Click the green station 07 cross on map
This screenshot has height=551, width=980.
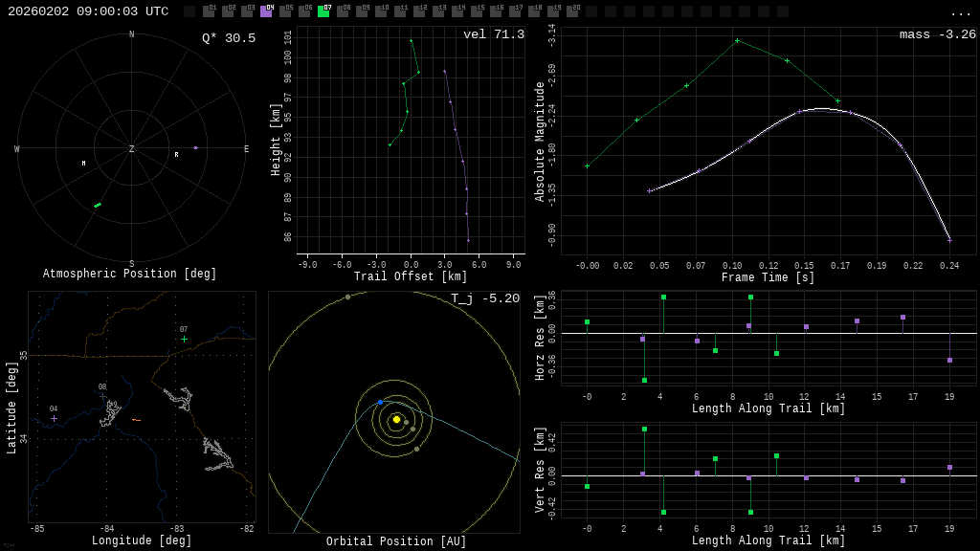185,339
